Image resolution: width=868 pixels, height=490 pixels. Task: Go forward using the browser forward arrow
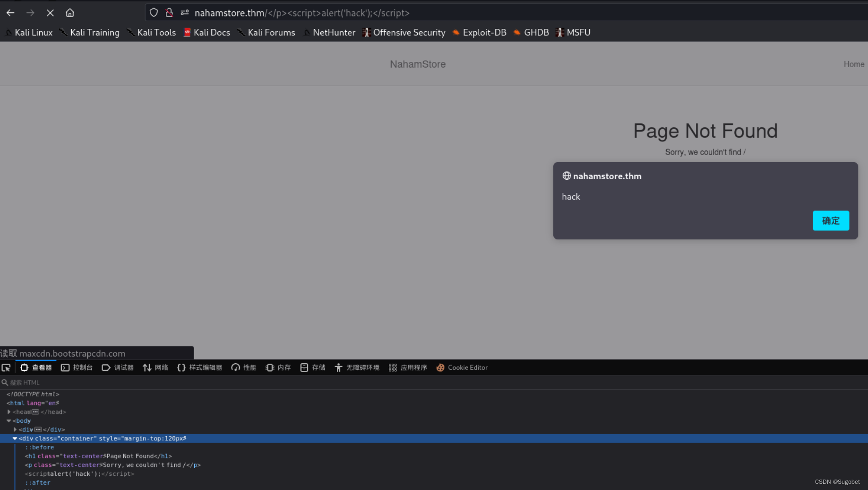click(x=30, y=13)
